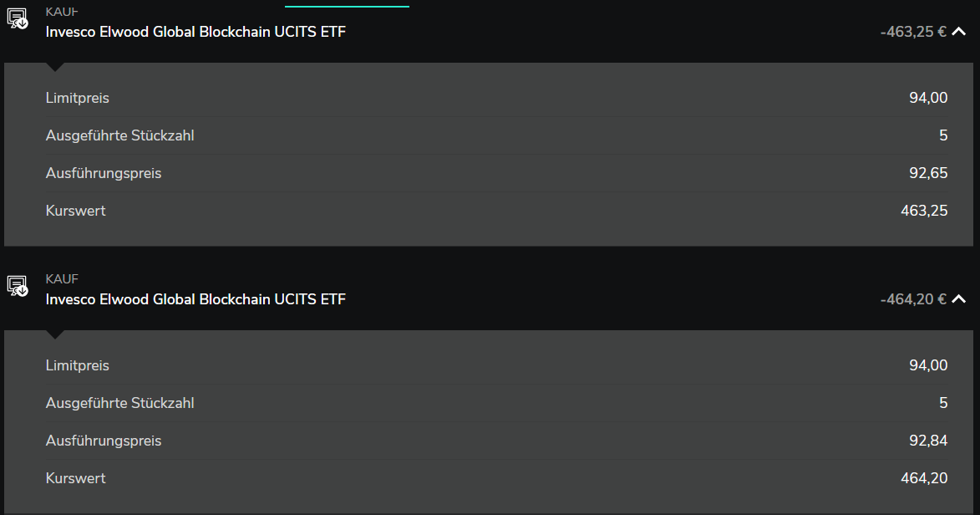Viewport: 980px width, 515px height.
Task: Select the Ausführungspreis label next to 92,65
Action: [104, 173]
